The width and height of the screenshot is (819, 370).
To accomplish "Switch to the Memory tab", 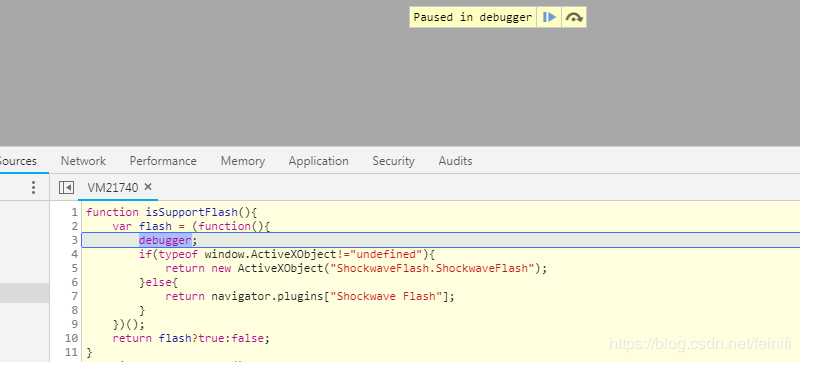I will 243,161.
